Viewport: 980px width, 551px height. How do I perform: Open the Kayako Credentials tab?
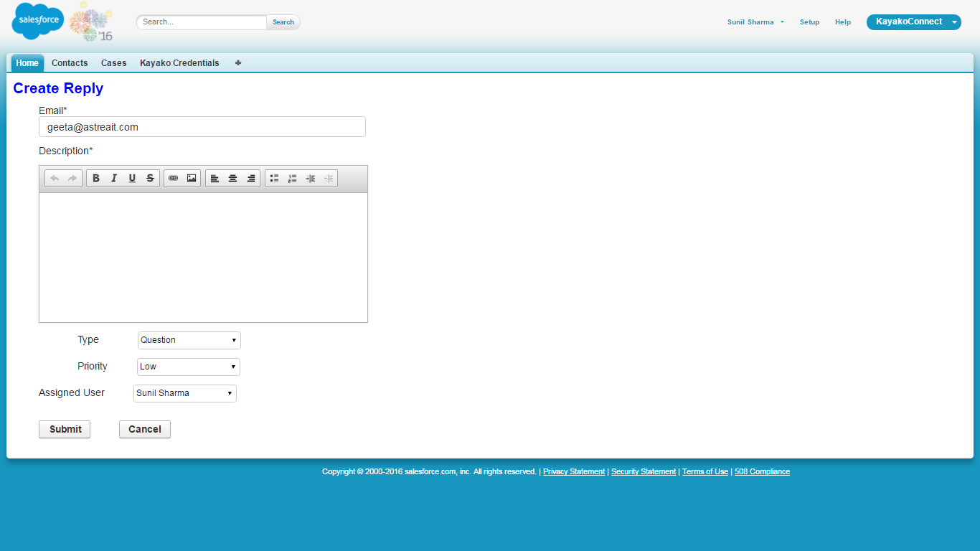(x=179, y=63)
